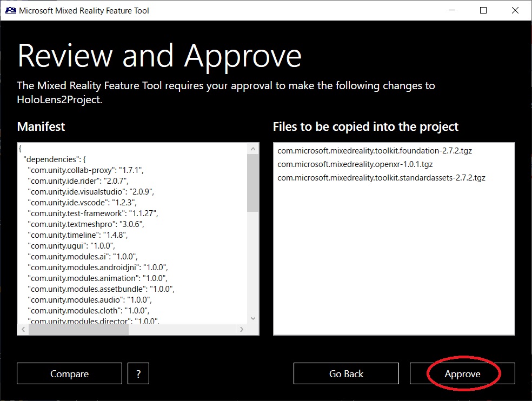Click the manifest horizontal scrollbar thumb
532x401 pixels.
pos(79,329)
